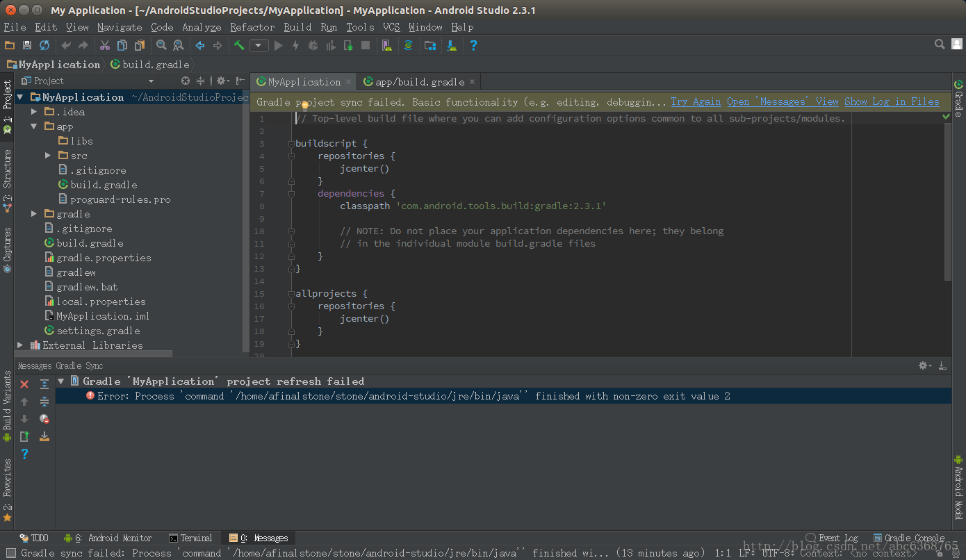
Task: Open the Build Variants side panel
Action: tap(7, 407)
